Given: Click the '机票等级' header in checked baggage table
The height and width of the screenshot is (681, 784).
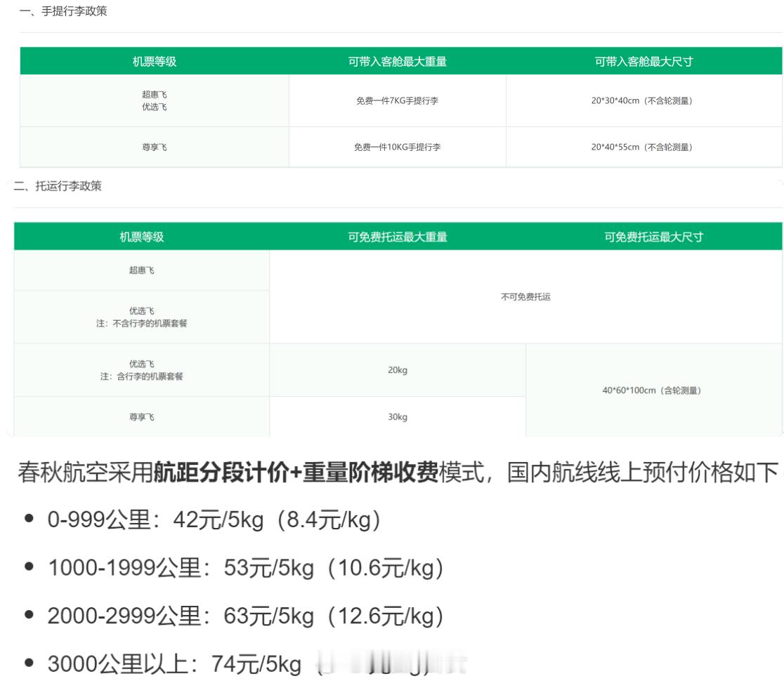Looking at the screenshot, I should coord(141,237).
